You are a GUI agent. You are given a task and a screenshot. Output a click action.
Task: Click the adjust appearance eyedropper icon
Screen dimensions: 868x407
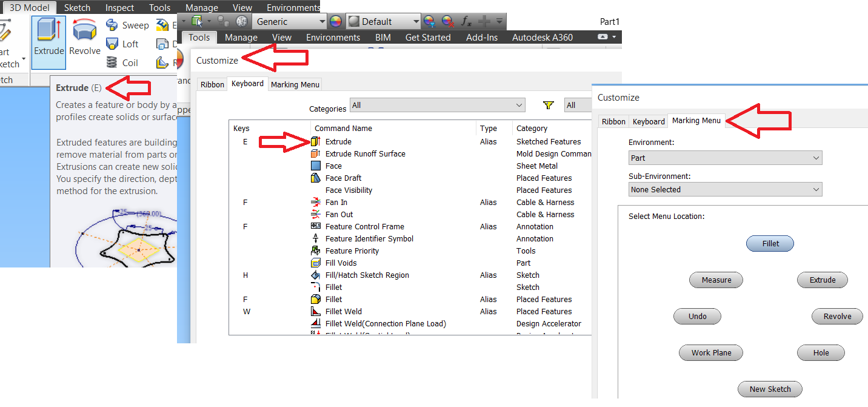point(430,21)
